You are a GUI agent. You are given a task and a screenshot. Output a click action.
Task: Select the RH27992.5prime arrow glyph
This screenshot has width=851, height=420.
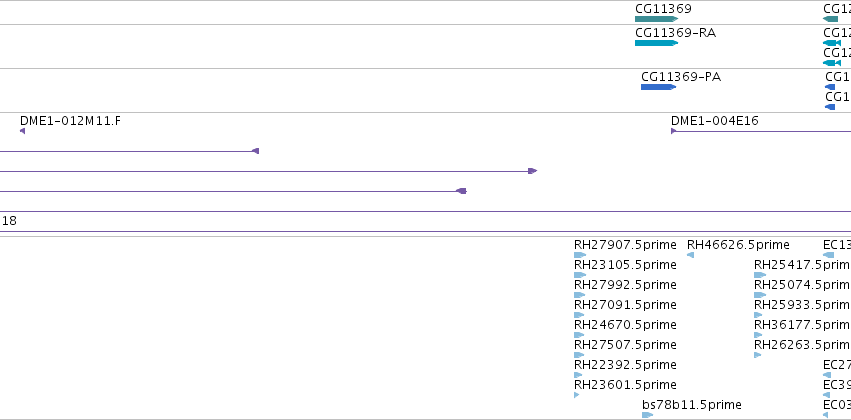pos(580,295)
